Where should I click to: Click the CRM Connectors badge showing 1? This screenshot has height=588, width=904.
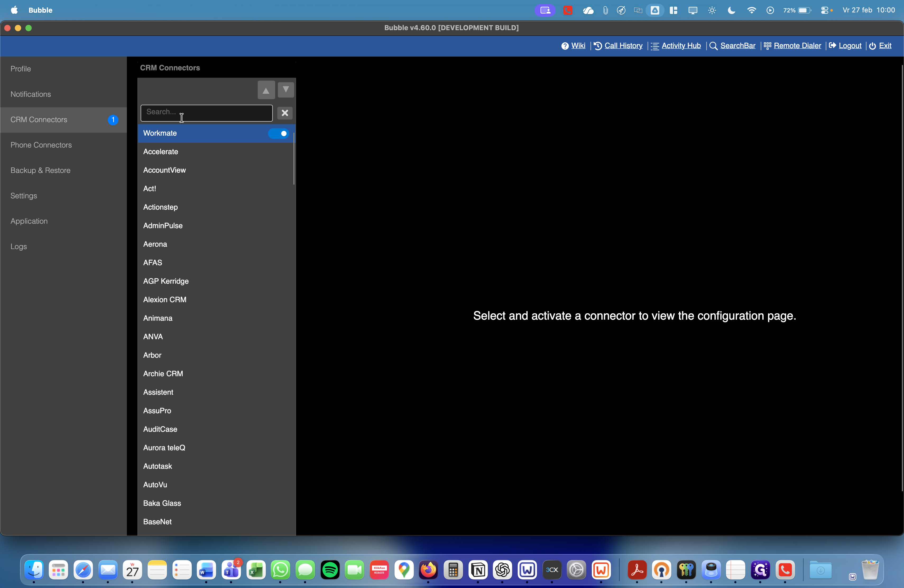point(113,120)
